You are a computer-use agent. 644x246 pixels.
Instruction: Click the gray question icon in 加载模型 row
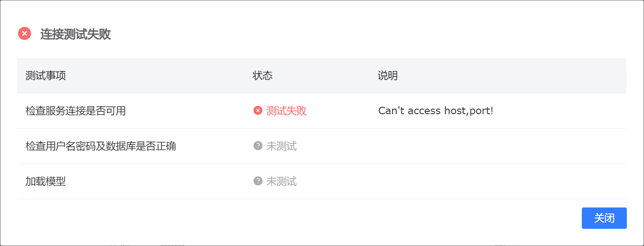pos(258,181)
